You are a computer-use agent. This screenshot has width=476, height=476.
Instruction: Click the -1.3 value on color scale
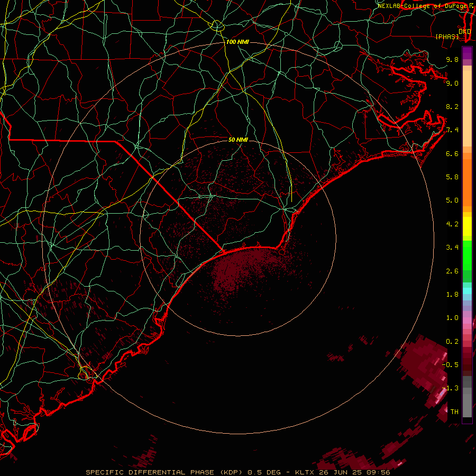pos(450,388)
